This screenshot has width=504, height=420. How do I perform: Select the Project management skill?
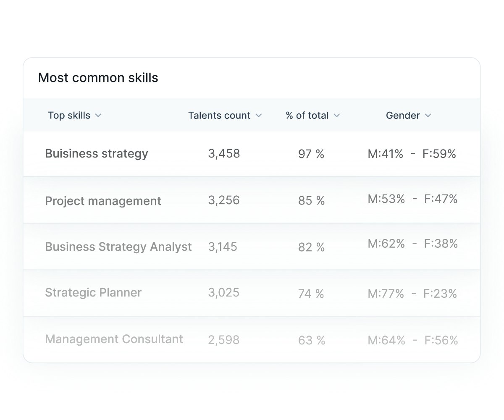[x=103, y=201]
